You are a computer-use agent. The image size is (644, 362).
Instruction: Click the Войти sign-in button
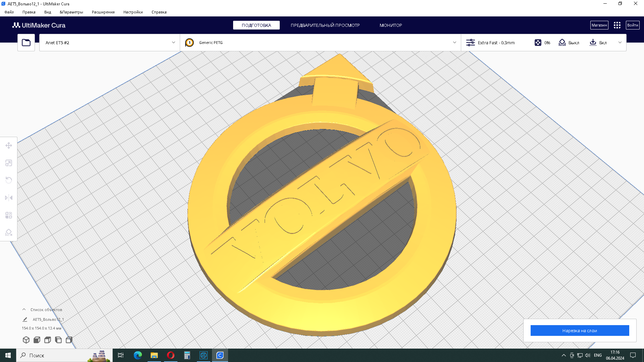point(633,25)
